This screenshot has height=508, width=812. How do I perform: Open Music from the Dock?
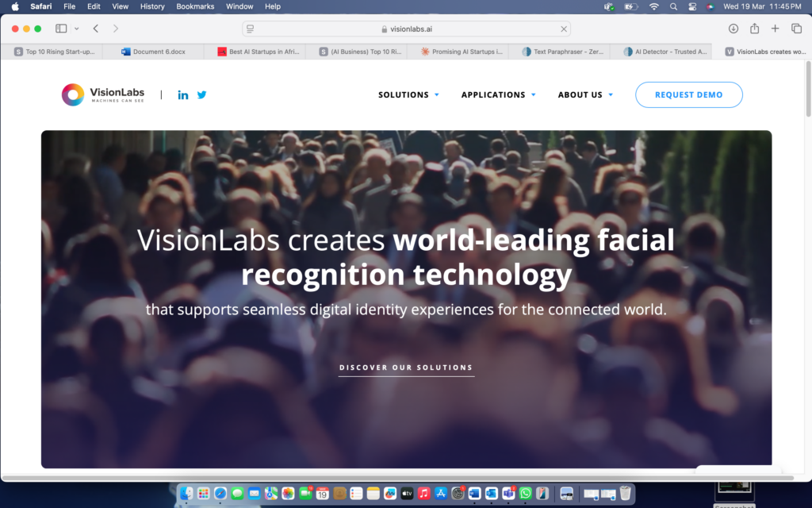click(x=423, y=494)
